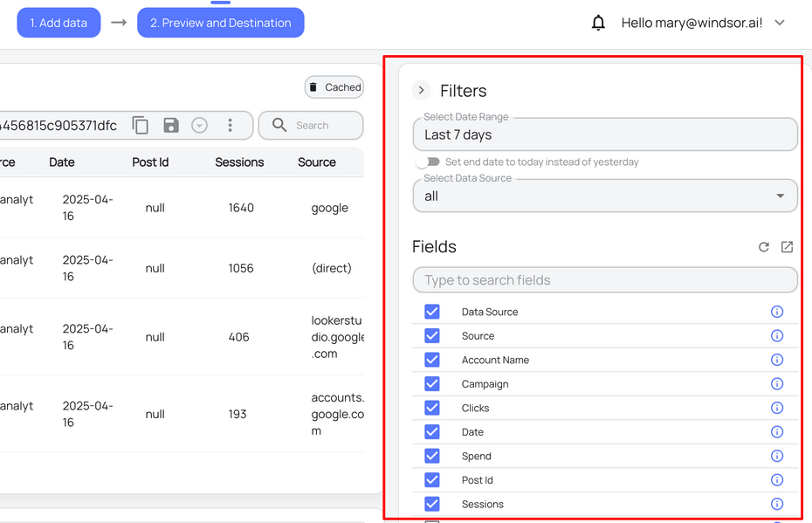Screen dimensions: 812x523
Task: Select the 406 sessions cell
Action: (238, 337)
